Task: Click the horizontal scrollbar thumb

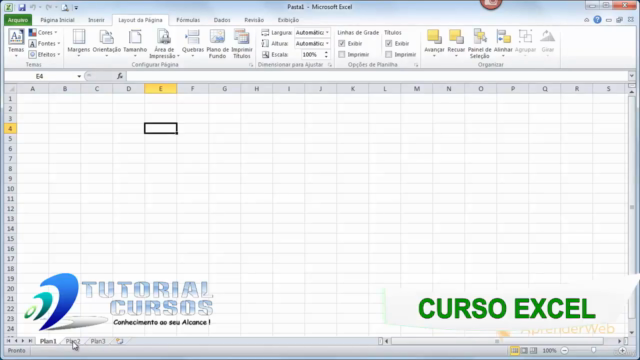Action: click(x=497, y=341)
